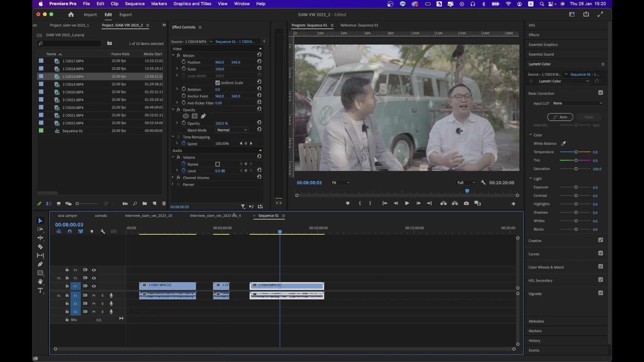Hide track V3 with eye icon
The width and height of the screenshot is (644, 362).
coord(94,270)
